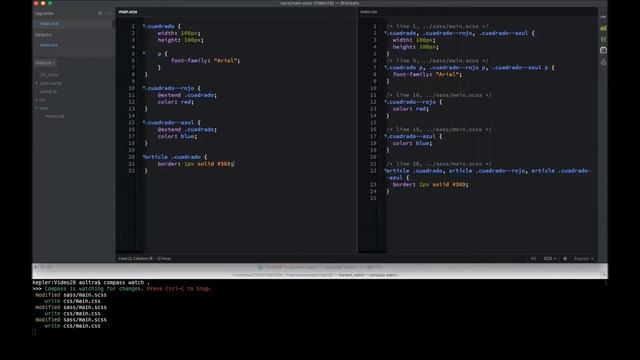Viewport: 640px width, 360px height.
Task: Collapse the article .cuadrado rule at line 20
Action: pyautogui.click(x=144, y=156)
